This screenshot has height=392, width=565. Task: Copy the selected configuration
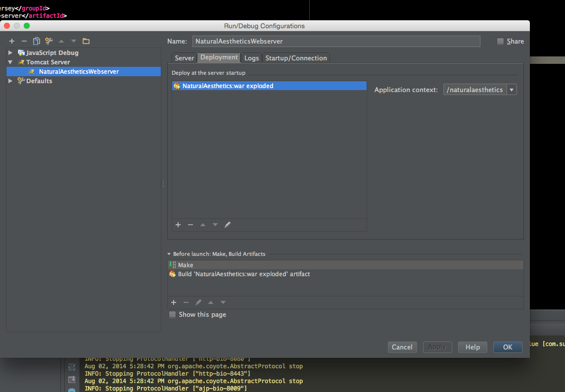click(x=36, y=41)
